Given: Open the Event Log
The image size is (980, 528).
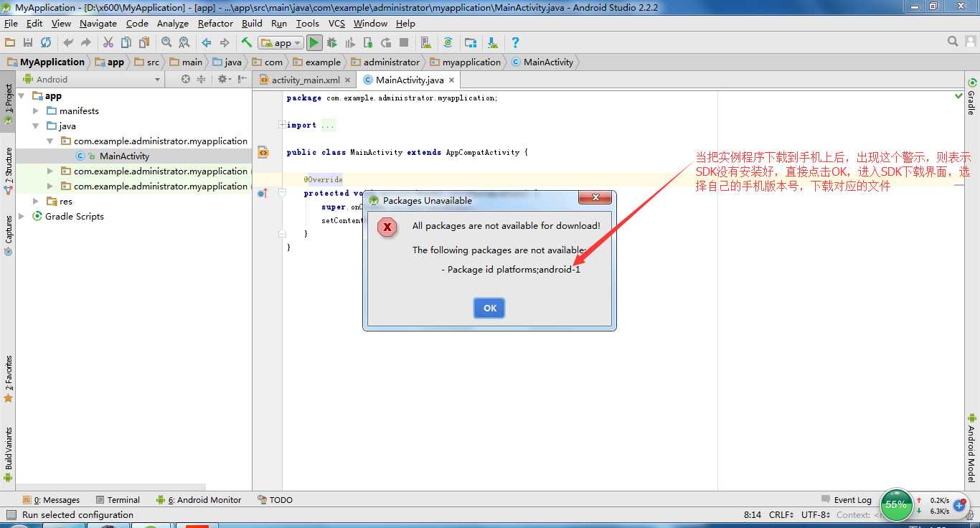Looking at the screenshot, I should pos(847,500).
